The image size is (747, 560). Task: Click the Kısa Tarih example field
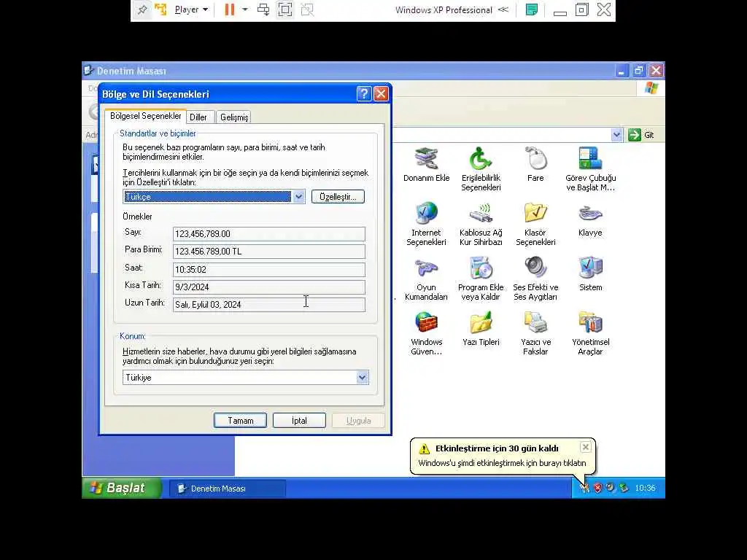pyautogui.click(x=268, y=287)
